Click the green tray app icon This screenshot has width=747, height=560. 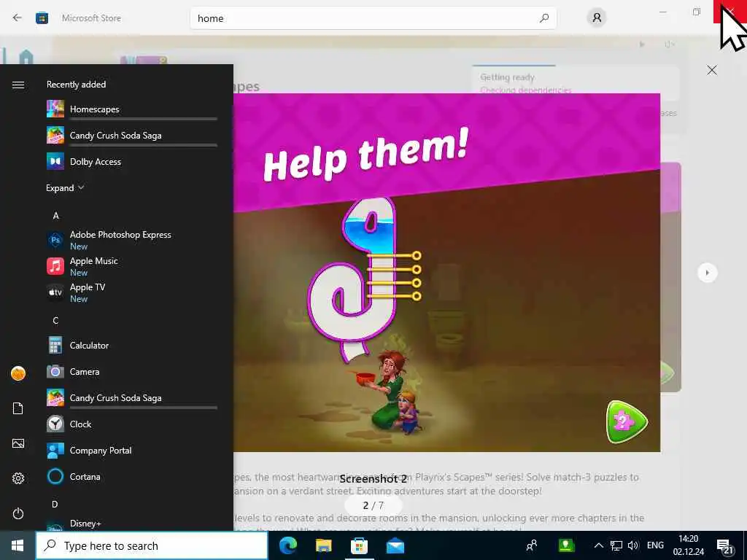(566, 545)
